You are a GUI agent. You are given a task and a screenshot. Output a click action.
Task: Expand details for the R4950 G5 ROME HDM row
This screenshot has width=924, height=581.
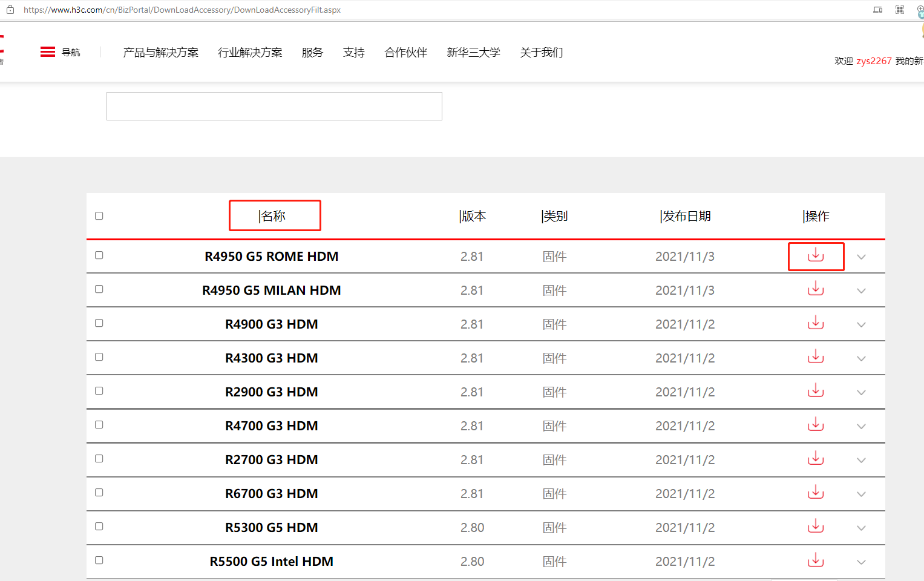pyautogui.click(x=862, y=257)
